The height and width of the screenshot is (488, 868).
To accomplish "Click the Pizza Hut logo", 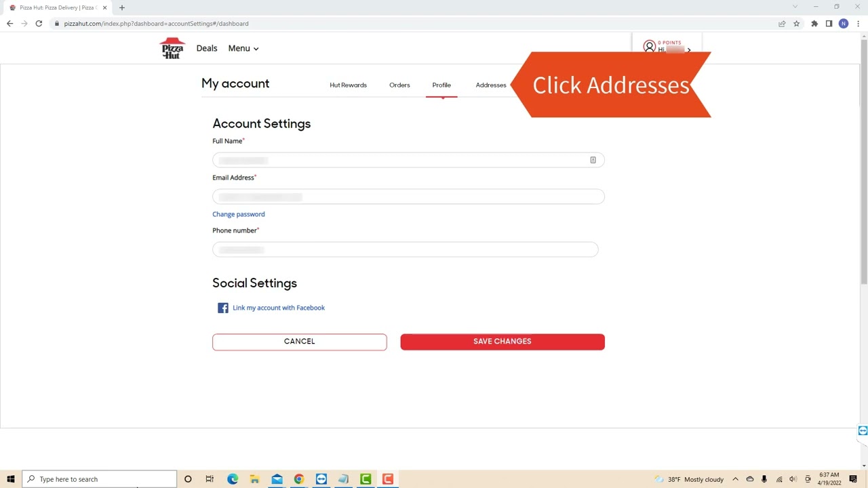I will click(x=172, y=48).
